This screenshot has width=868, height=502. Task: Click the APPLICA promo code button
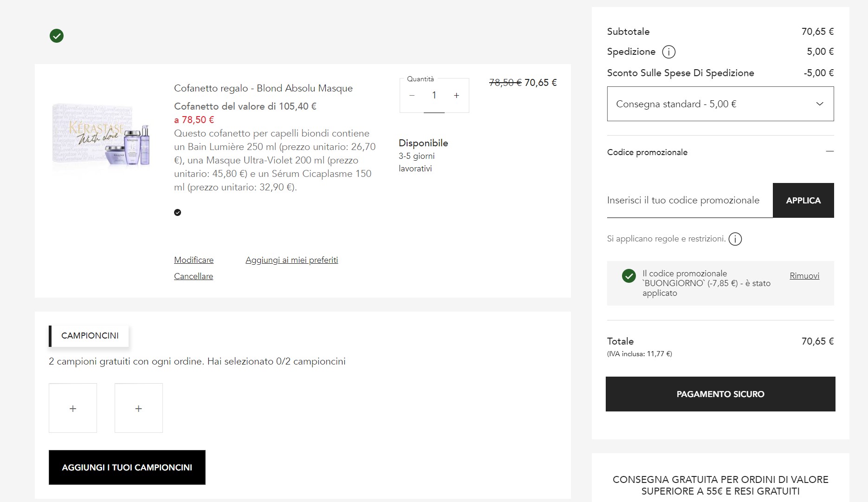point(803,200)
